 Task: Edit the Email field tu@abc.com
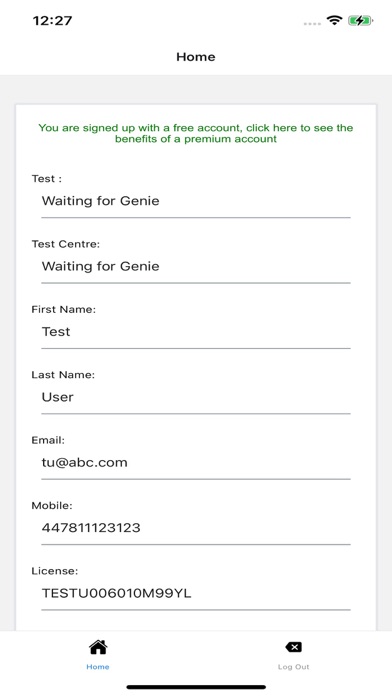point(196,462)
